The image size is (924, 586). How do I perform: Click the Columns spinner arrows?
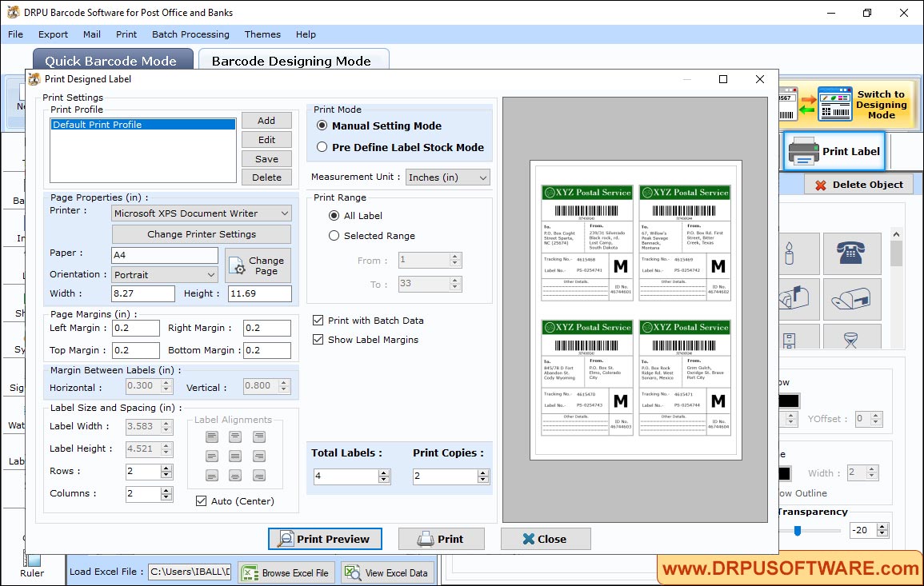point(166,493)
